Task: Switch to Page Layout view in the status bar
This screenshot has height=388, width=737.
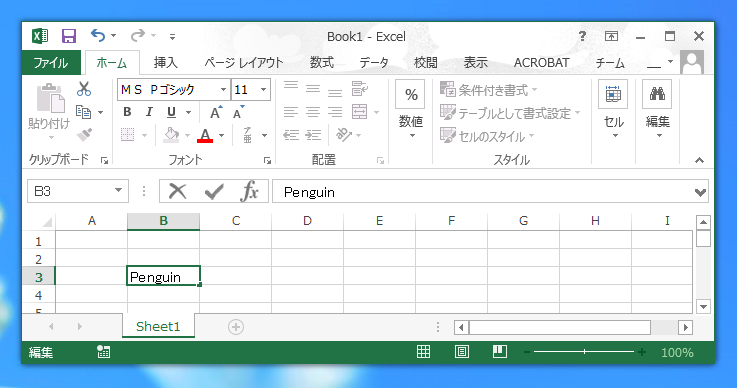Action: tap(462, 352)
